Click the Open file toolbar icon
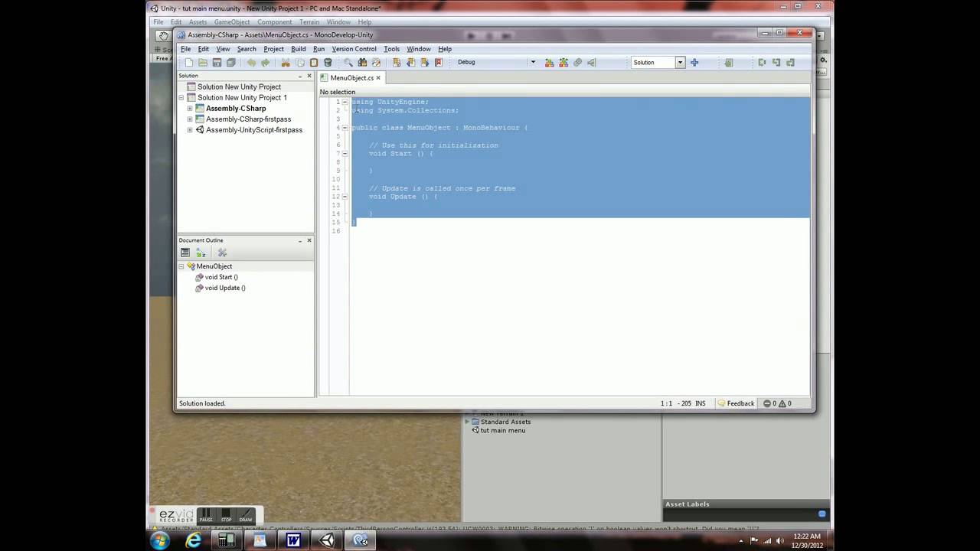This screenshot has height=551, width=980. [203, 63]
